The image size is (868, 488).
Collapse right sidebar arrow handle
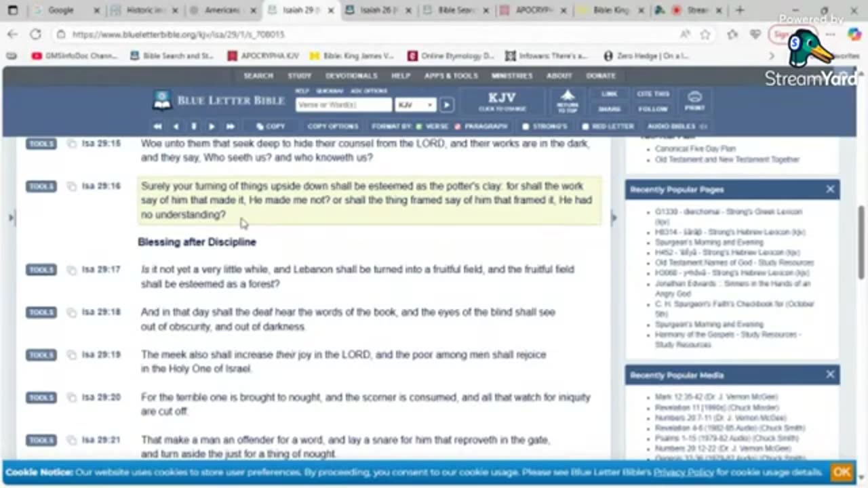pos(614,218)
